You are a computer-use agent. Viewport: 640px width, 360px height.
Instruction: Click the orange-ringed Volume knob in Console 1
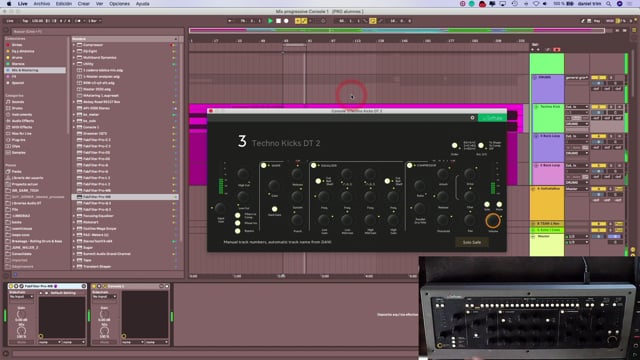(493, 220)
